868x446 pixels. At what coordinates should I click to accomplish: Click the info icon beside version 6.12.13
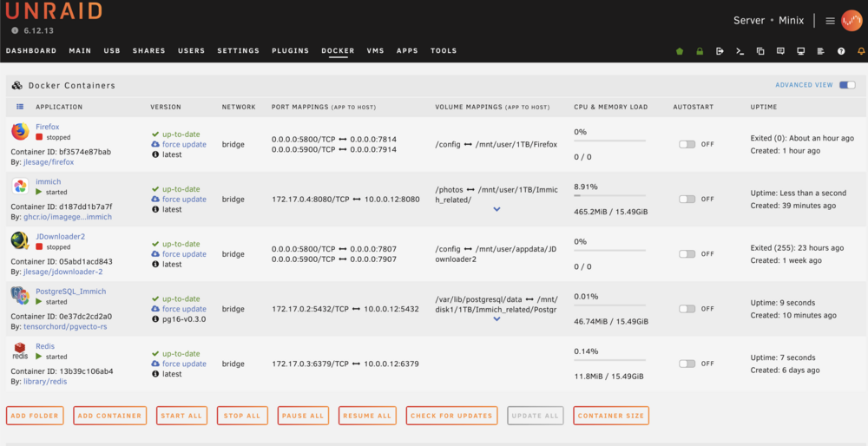(15, 31)
